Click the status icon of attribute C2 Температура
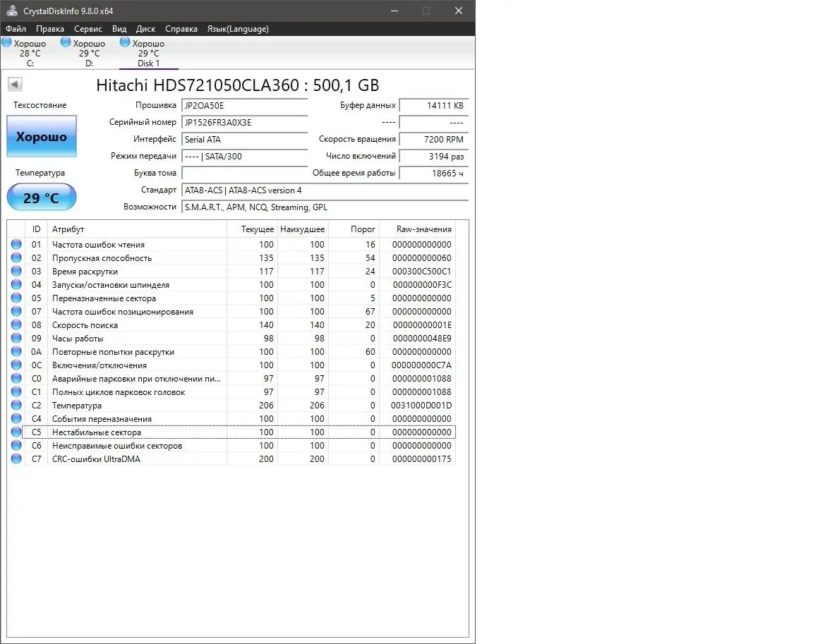The image size is (813, 644). click(16, 406)
